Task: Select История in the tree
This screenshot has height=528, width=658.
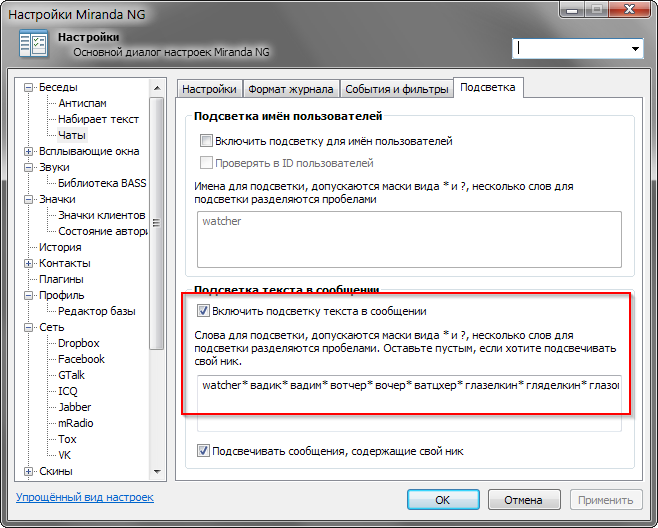Action: pos(60,247)
